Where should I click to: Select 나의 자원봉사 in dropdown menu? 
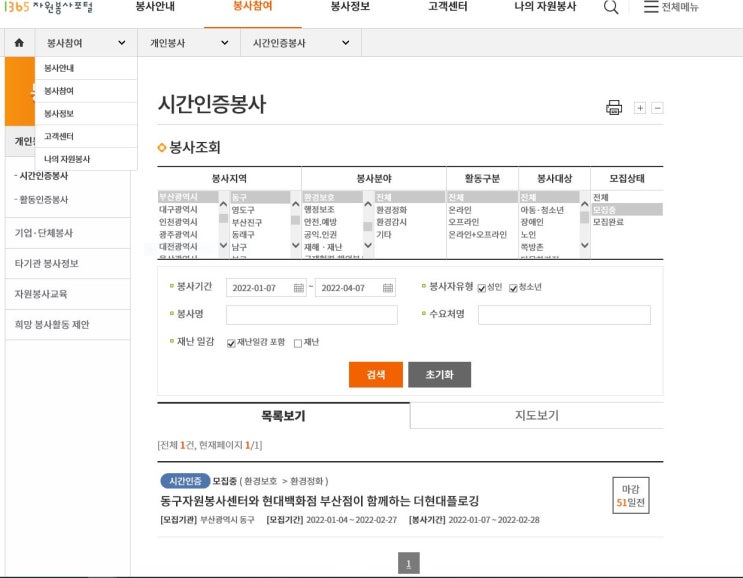pos(86,159)
